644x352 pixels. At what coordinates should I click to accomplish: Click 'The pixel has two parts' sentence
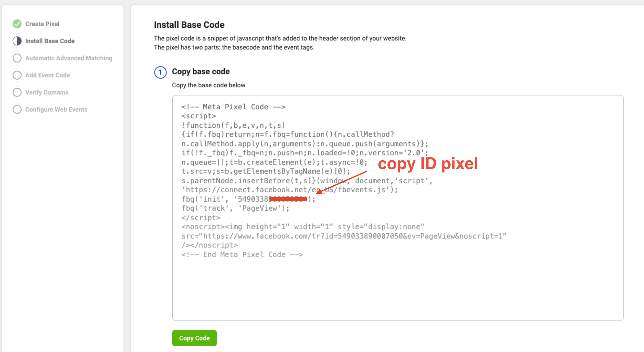point(234,47)
